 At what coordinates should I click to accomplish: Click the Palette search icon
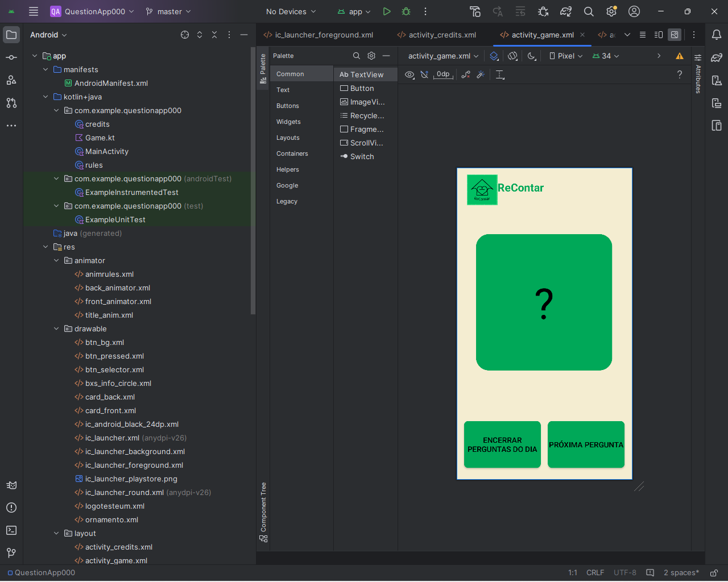pyautogui.click(x=357, y=56)
